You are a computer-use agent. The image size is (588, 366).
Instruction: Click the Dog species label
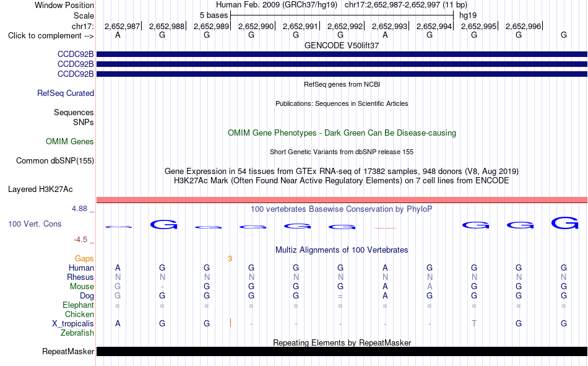87,296
